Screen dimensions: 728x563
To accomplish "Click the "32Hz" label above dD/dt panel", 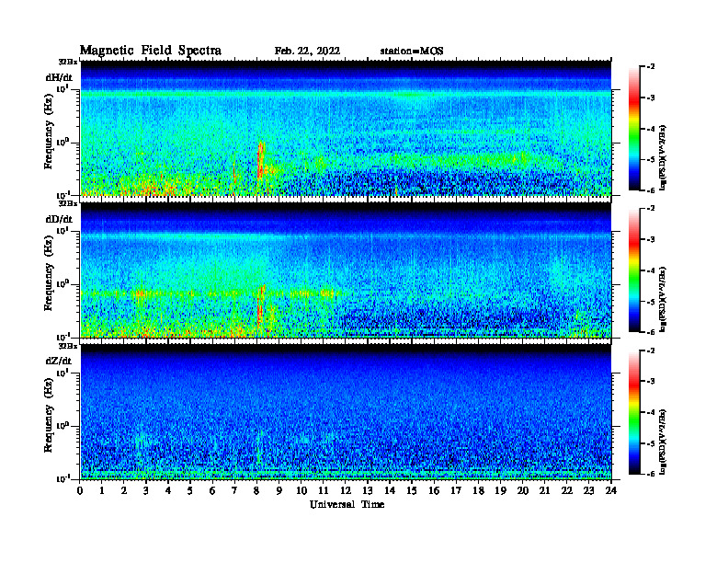I will click(68, 203).
